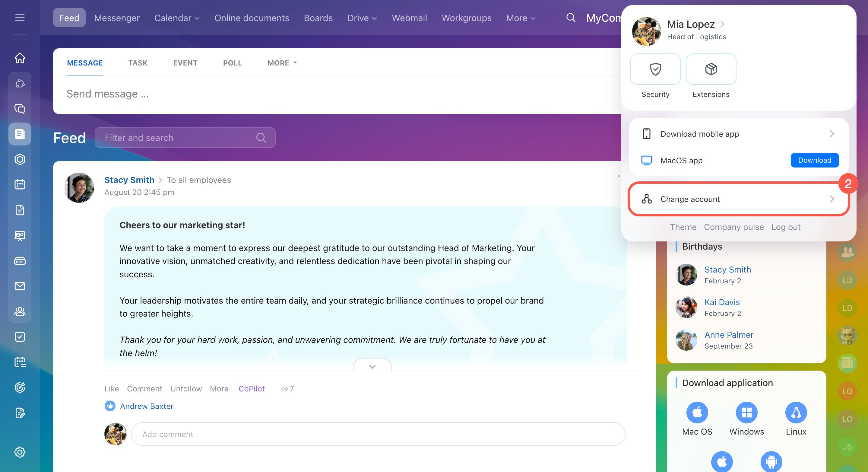Open Webmail from the top menu

409,18
